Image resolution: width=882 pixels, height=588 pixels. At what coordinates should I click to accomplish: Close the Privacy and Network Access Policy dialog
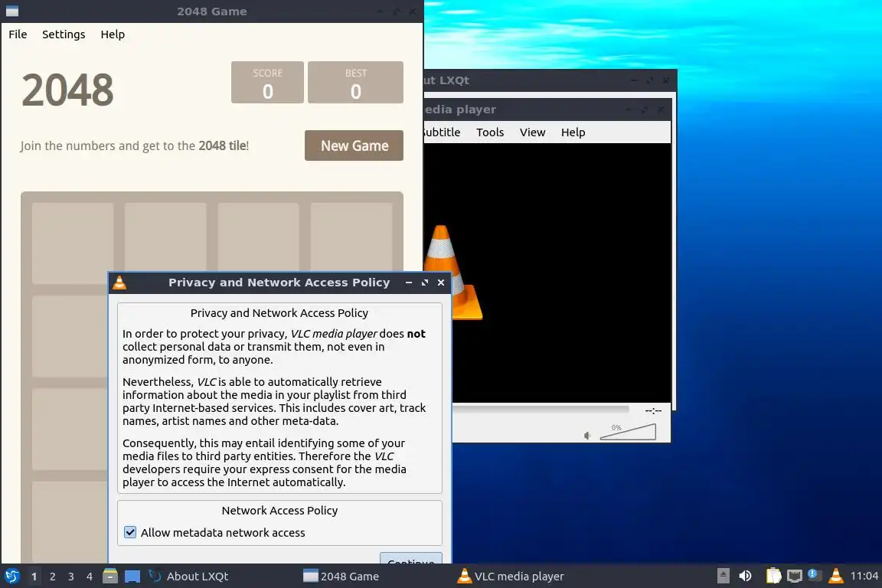[x=441, y=283]
